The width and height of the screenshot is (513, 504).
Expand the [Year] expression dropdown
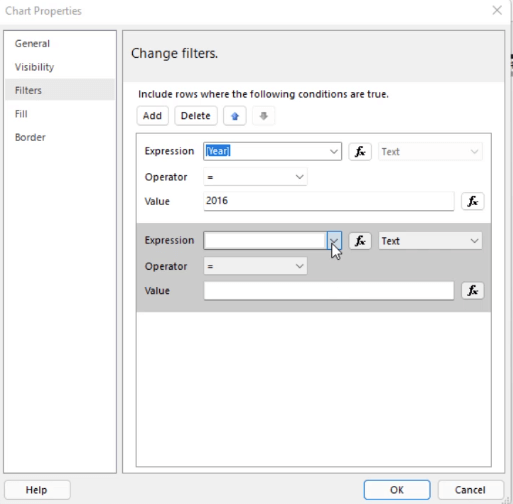pos(334,152)
